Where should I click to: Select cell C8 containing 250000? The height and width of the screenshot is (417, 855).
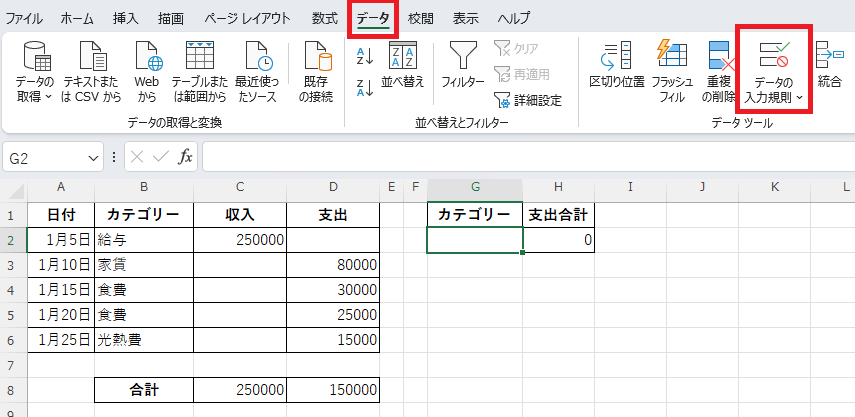point(241,390)
